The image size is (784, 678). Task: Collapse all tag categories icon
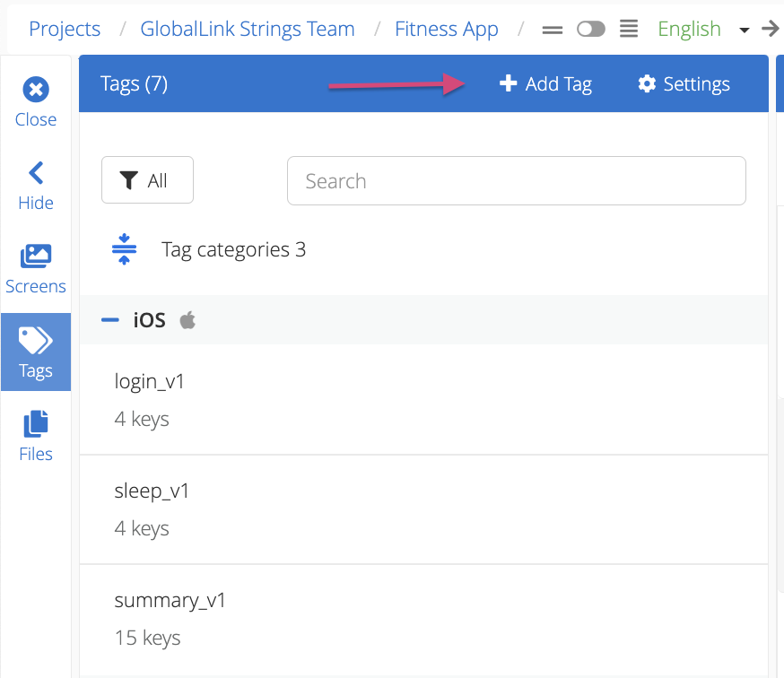tap(124, 249)
